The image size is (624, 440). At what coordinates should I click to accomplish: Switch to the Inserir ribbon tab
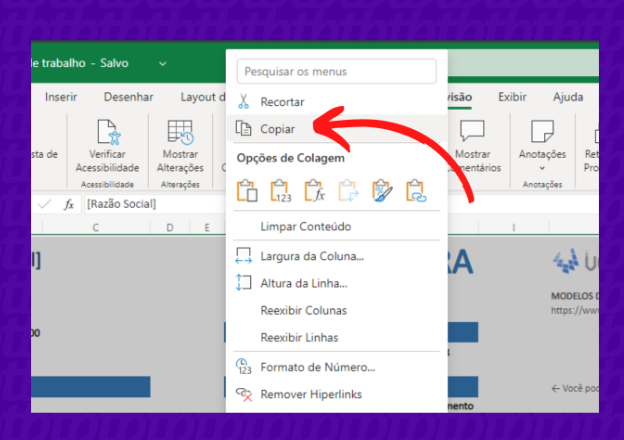point(61,97)
